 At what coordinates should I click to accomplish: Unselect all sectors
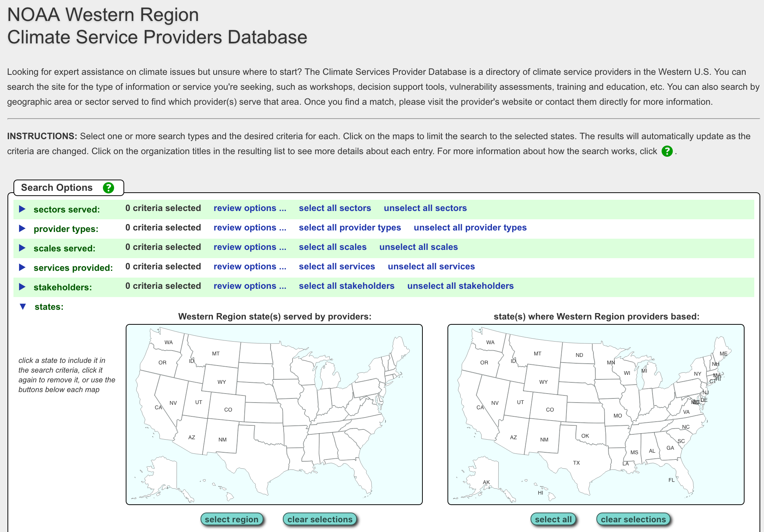click(x=425, y=208)
